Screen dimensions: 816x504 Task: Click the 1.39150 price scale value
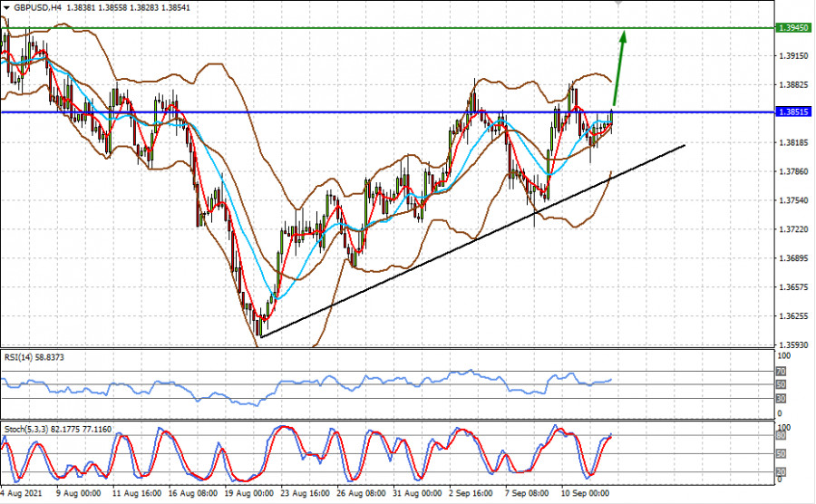tap(793, 55)
